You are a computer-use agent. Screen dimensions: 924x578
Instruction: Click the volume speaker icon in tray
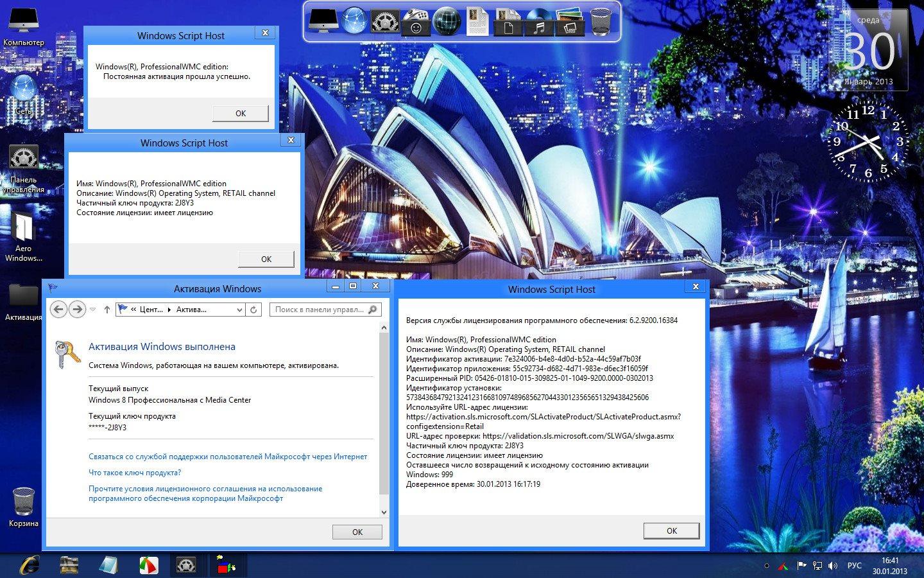click(x=833, y=566)
